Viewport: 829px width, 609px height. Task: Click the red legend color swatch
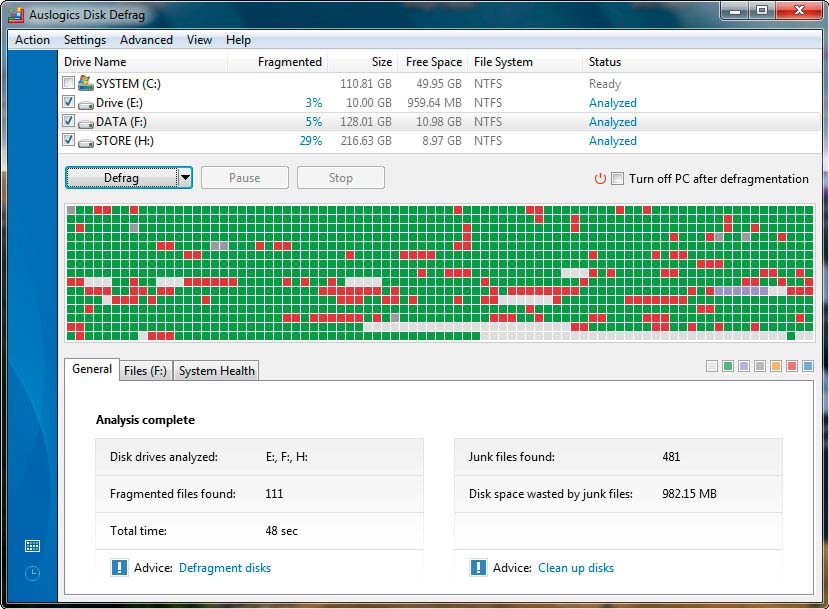pos(791,366)
